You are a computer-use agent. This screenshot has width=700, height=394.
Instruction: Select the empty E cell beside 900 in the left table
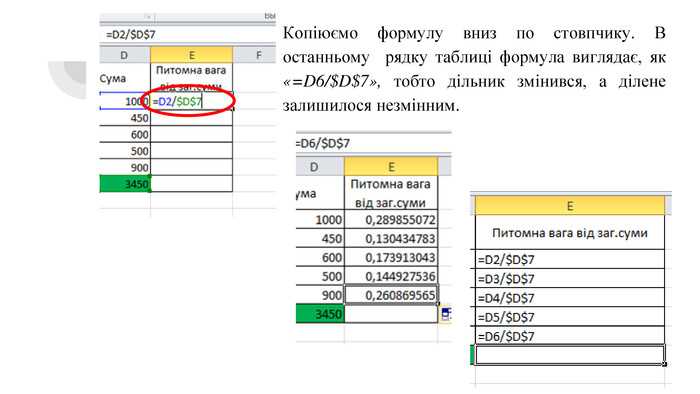coord(192,167)
